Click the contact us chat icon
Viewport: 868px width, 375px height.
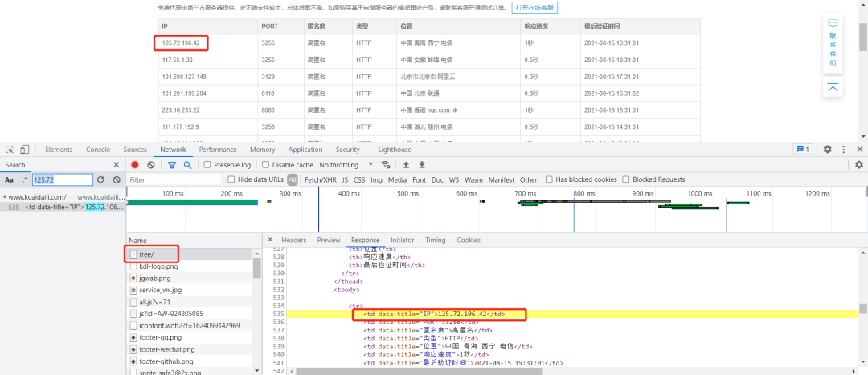click(x=833, y=23)
